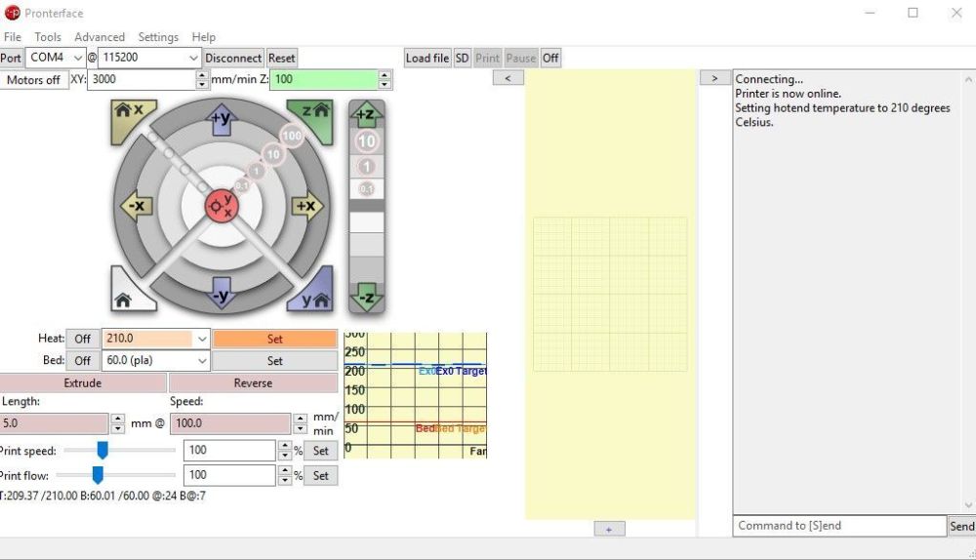Click the Load file button
The height and width of the screenshot is (560, 976).
coord(427,58)
